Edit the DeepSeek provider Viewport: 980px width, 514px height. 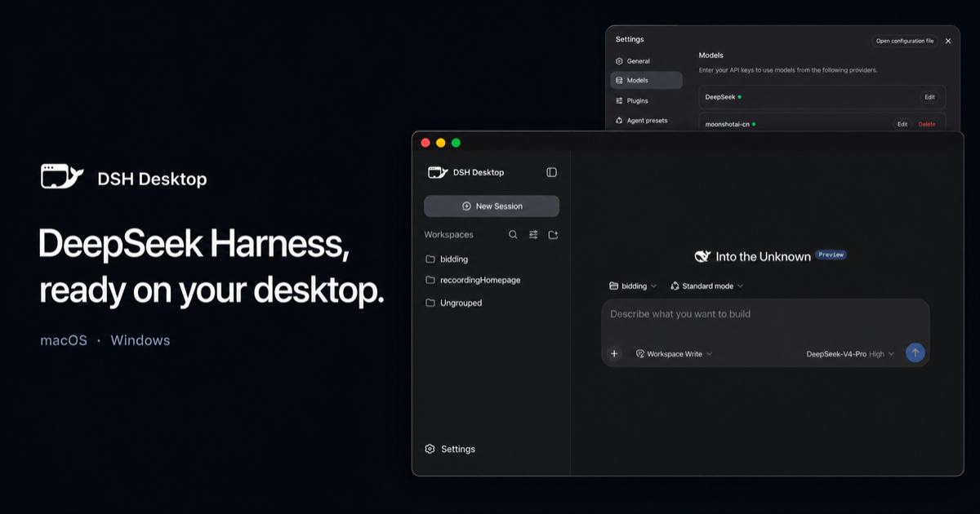click(929, 97)
